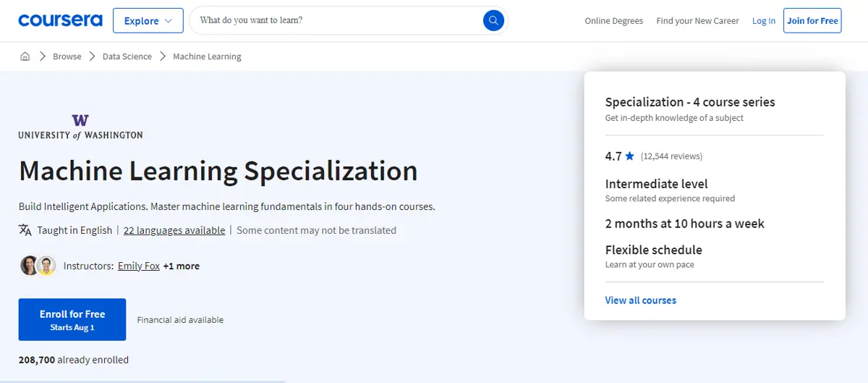The image size is (868, 383).
Task: Click the View all courses link
Action: [x=641, y=300]
